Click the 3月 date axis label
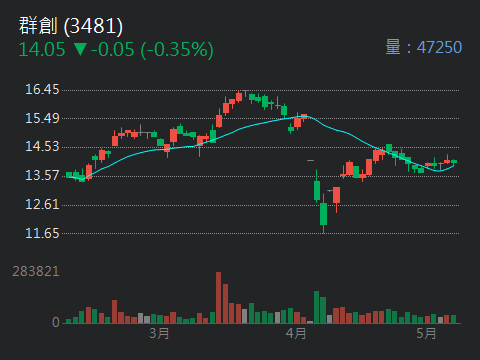The width and height of the screenshot is (480, 360). (x=159, y=333)
